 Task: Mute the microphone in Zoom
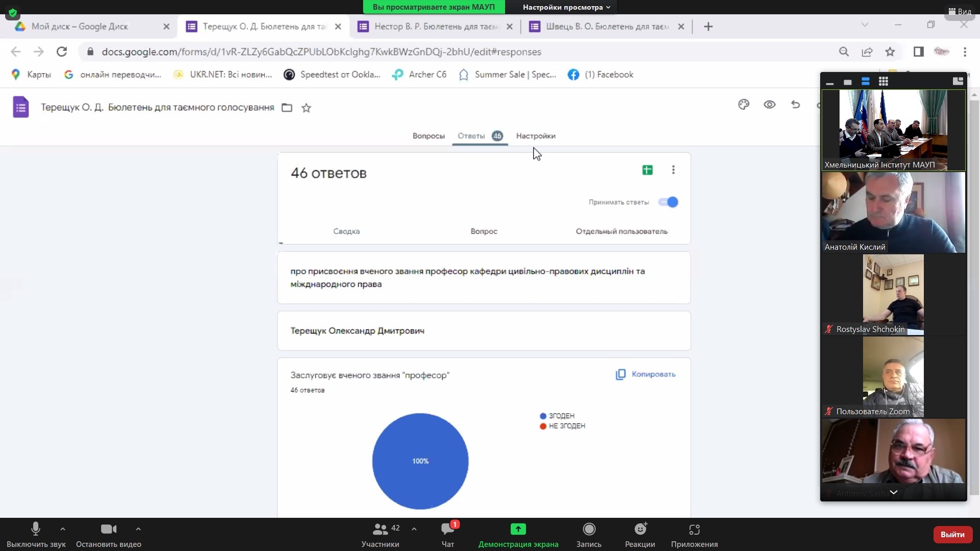(x=36, y=534)
